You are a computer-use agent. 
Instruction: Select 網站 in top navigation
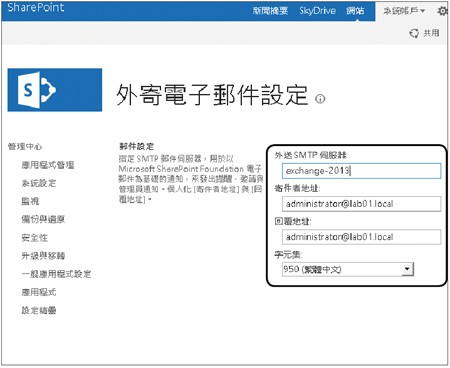(x=355, y=11)
